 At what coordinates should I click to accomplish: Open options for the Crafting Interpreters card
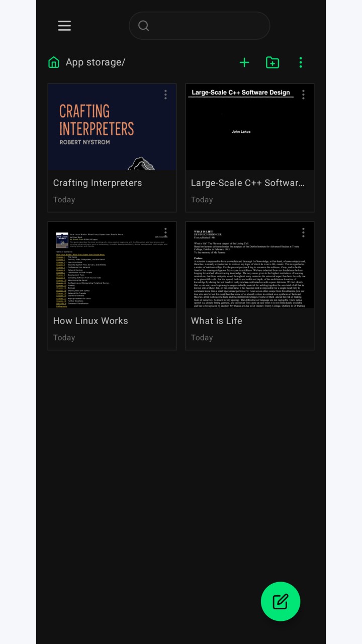tap(165, 95)
